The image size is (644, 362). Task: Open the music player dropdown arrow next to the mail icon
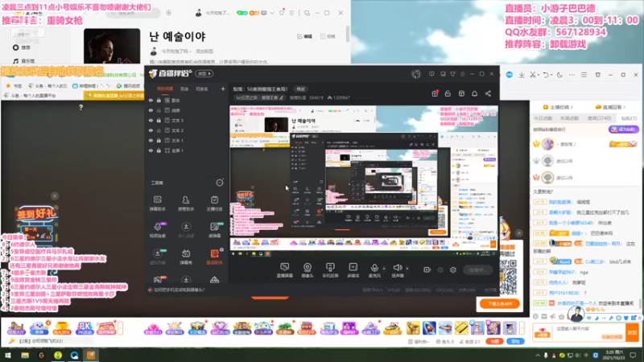point(272,13)
